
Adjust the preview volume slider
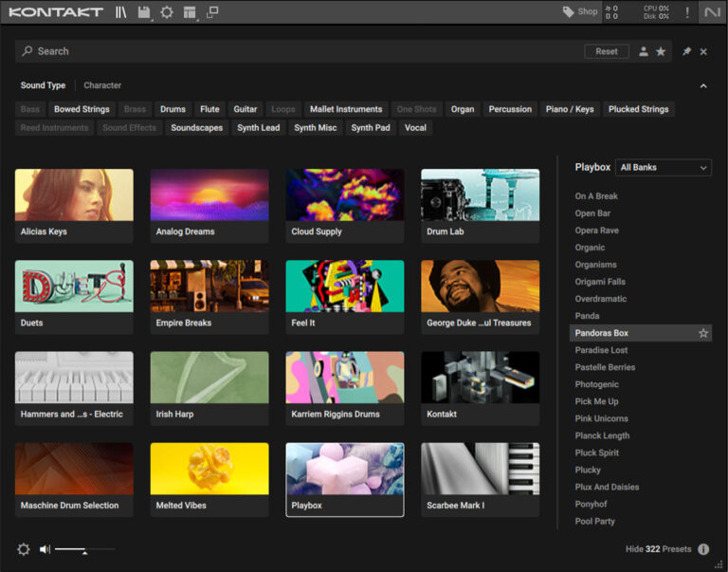(x=84, y=549)
